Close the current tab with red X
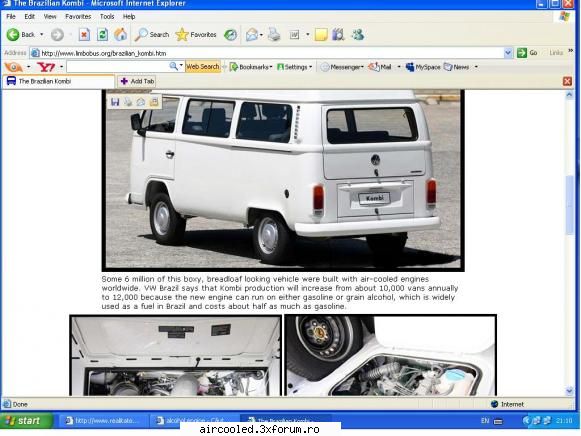The height and width of the screenshot is (436, 581). (x=567, y=81)
